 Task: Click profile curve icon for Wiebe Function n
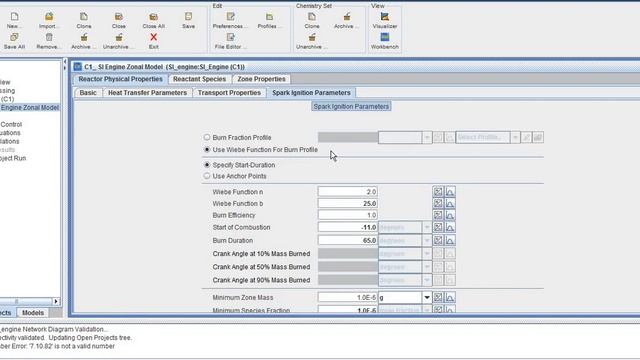[450, 191]
